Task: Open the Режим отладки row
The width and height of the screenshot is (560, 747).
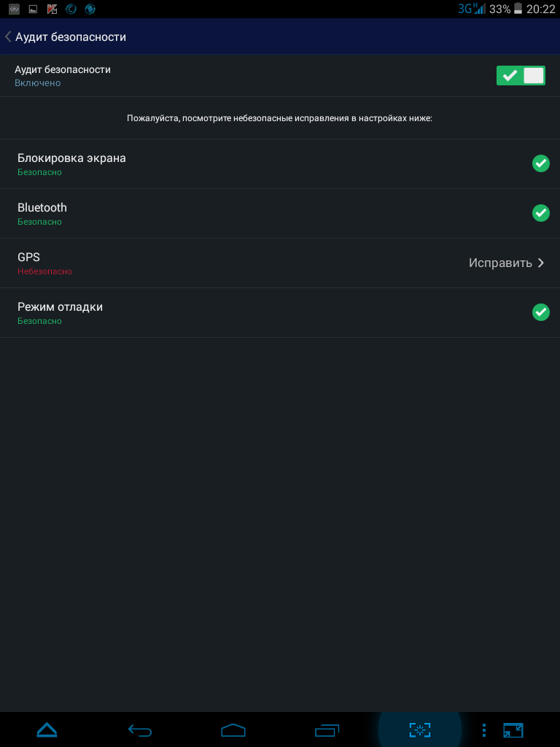Action: pyautogui.click(x=280, y=312)
